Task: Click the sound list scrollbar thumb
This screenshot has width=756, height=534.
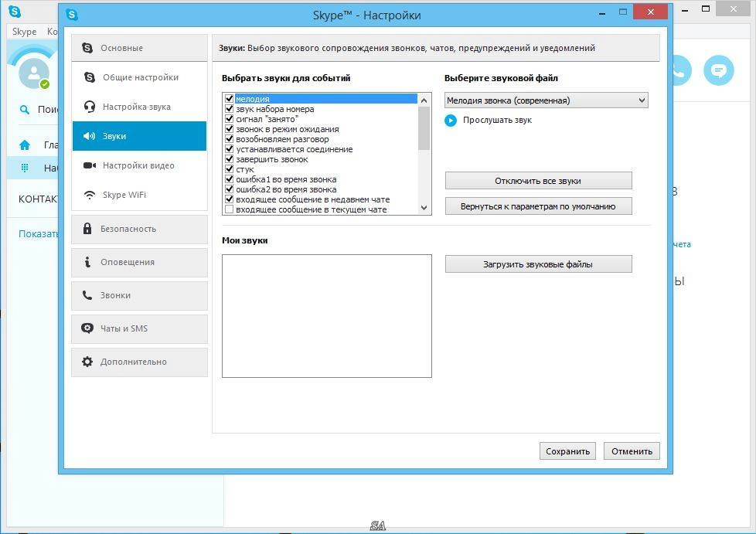Action: coord(424,128)
